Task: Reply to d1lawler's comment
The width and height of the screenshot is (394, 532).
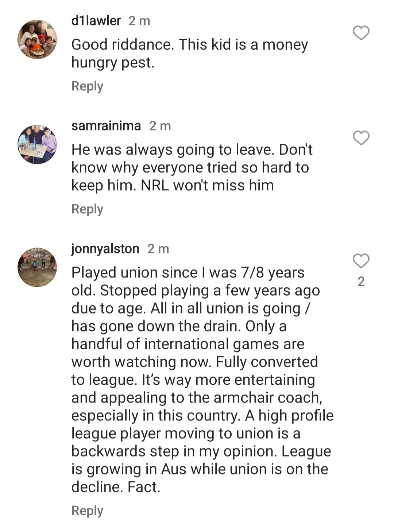Action: pos(87,86)
